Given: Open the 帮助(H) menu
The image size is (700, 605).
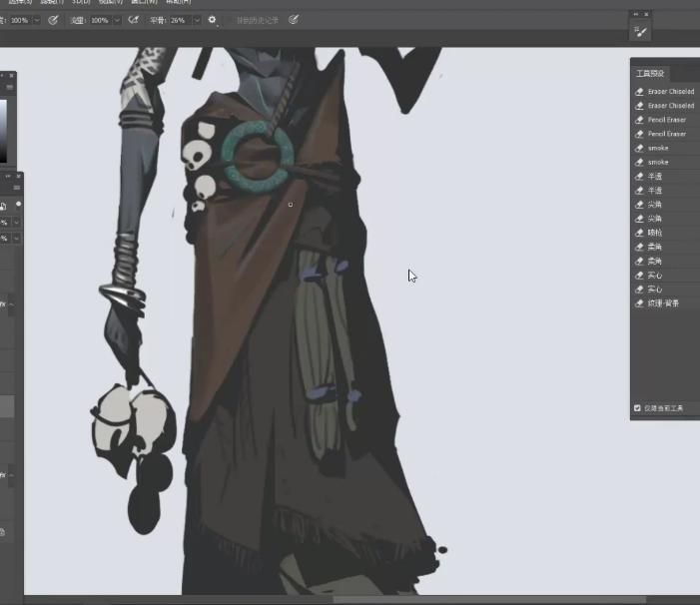Looking at the screenshot, I should (x=178, y=2).
